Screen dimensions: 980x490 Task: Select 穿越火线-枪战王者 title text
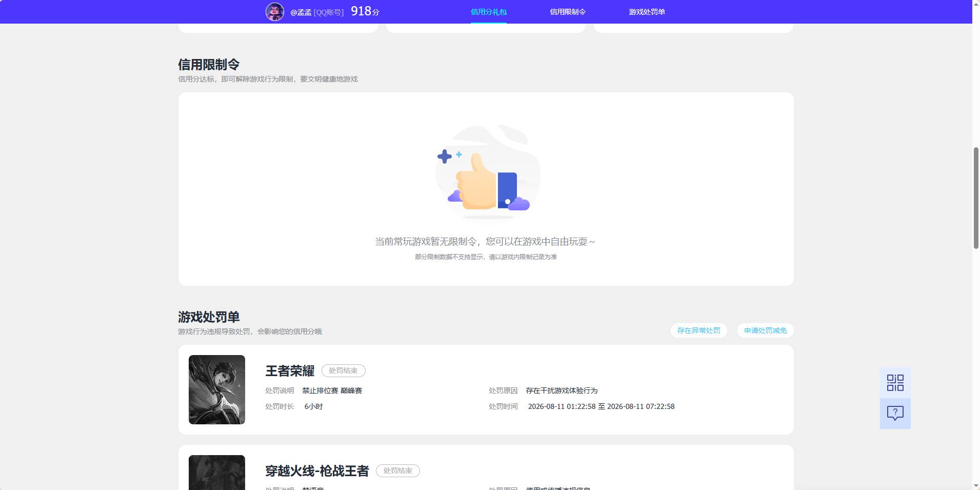(x=317, y=471)
